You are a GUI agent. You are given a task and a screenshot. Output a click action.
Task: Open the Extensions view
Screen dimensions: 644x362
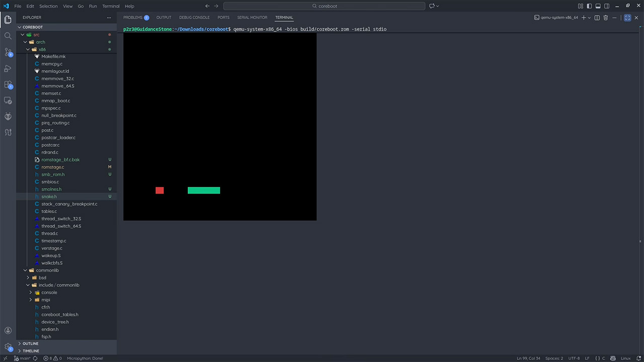8,85
